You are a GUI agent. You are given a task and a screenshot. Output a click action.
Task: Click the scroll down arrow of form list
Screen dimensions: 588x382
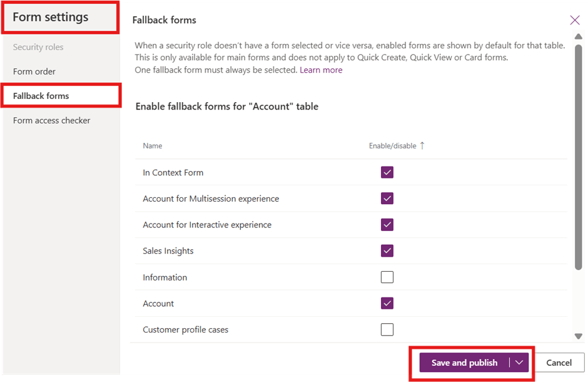pyautogui.click(x=579, y=336)
